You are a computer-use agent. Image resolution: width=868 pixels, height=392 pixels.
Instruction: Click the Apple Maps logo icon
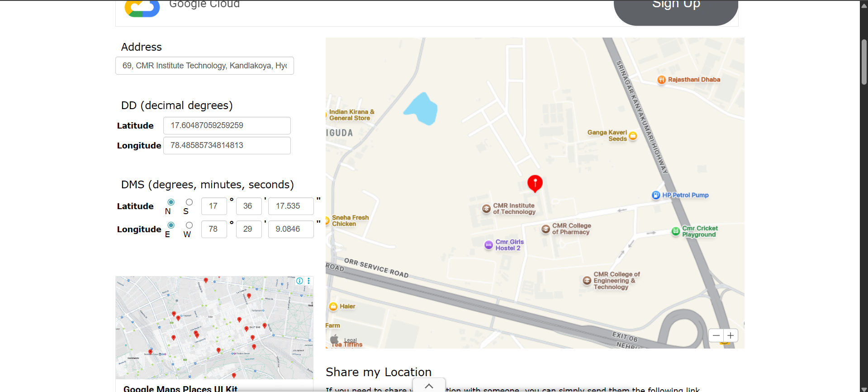335,339
